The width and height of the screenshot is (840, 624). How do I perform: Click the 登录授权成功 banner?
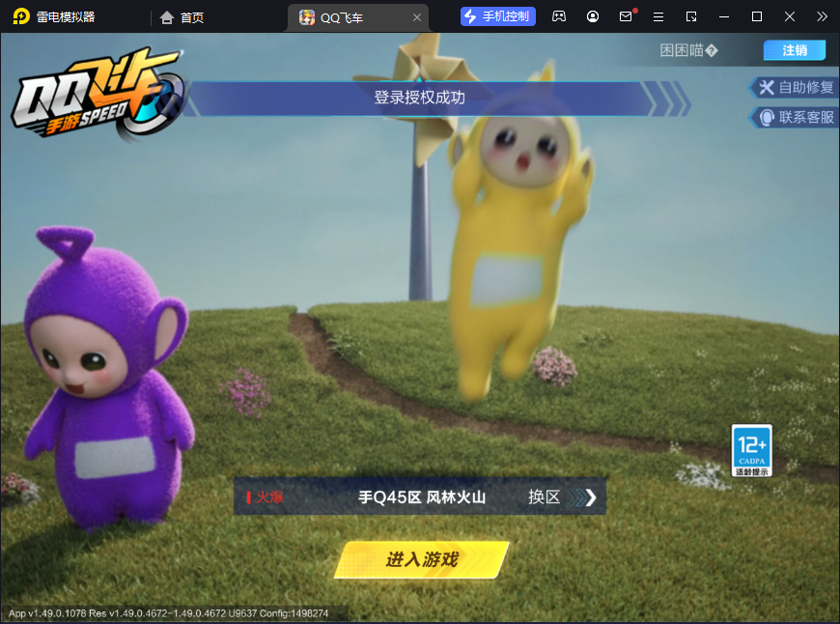(419, 99)
